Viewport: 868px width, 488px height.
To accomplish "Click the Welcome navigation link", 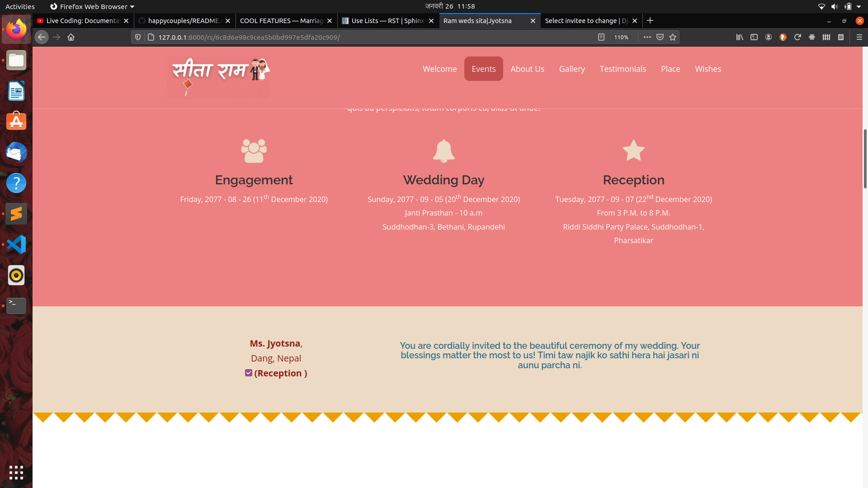I will coord(439,69).
